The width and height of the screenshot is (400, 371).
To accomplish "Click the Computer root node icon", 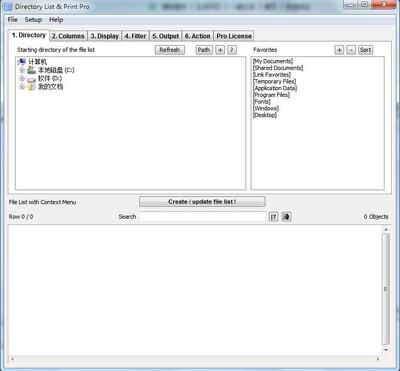I will coord(22,62).
